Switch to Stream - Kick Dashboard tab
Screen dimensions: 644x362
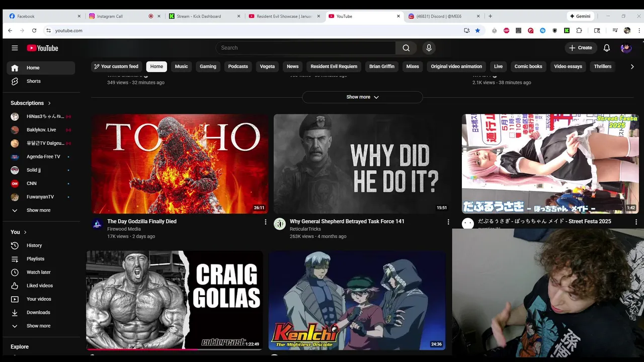(x=204, y=16)
